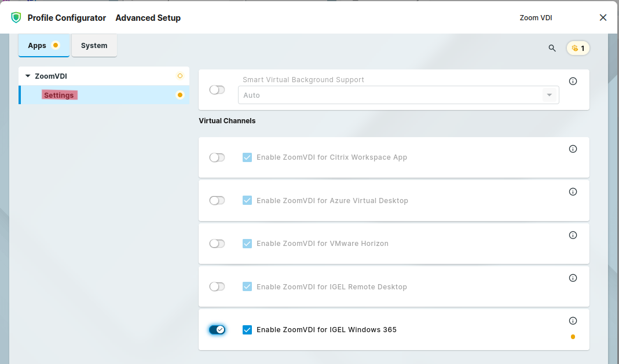
Task: Show info for Azure Virtual Desktop setting
Action: 573,192
